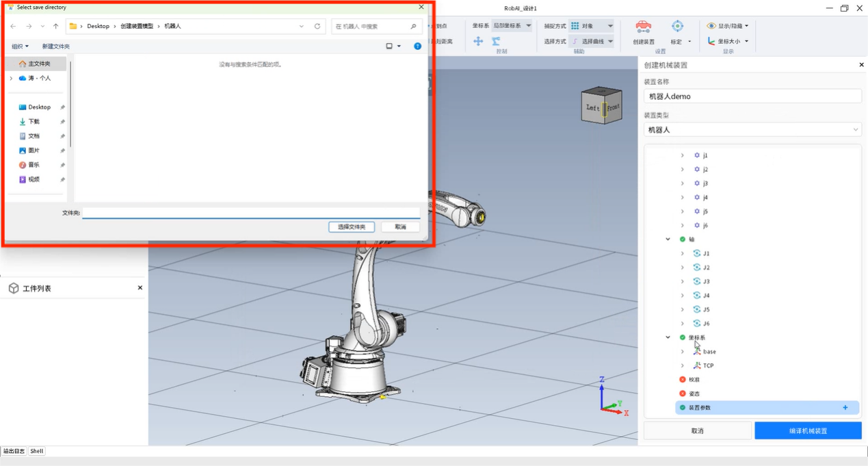Click the gear icon of lowercase j1 part
Viewport: 868px width, 466px height.
(697, 155)
